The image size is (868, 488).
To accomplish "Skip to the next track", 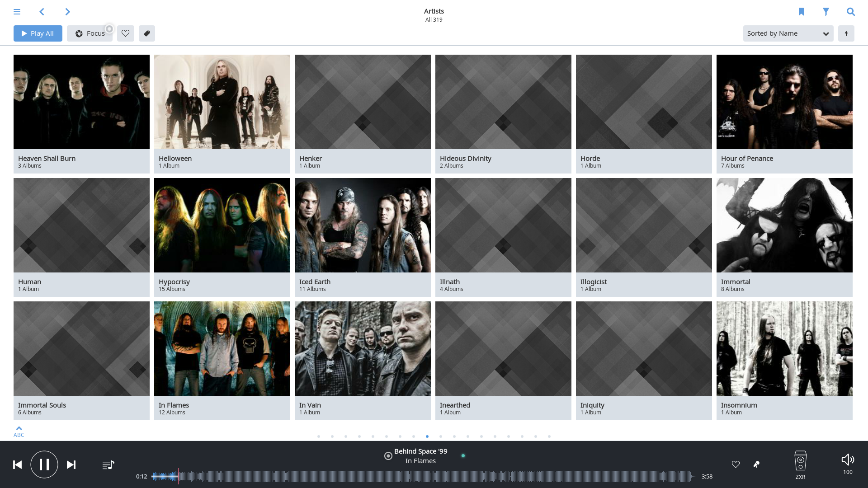I will pyautogui.click(x=71, y=465).
